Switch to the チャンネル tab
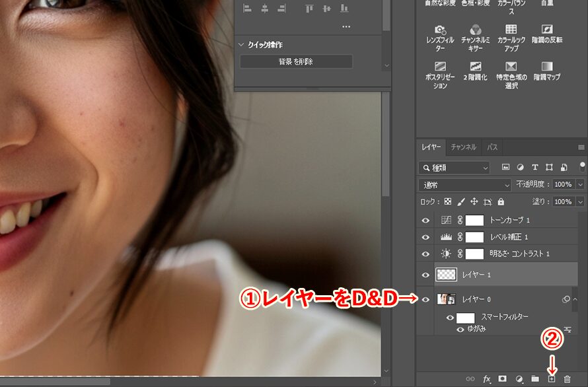This screenshot has height=387, width=588. [x=463, y=147]
